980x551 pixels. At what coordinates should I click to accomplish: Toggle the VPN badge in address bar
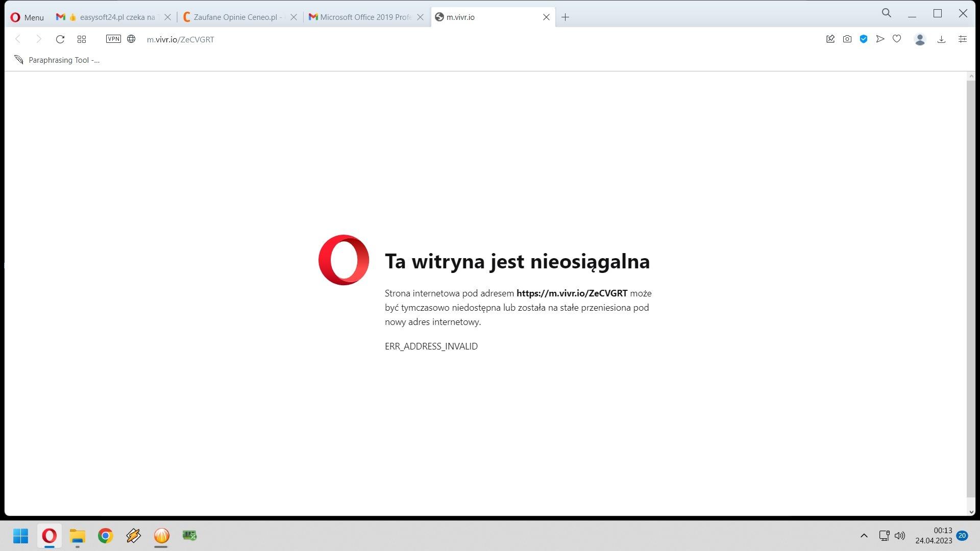[113, 39]
